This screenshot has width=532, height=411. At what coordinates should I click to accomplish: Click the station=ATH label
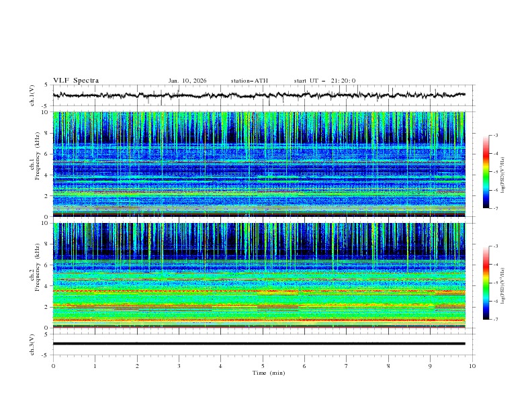click(249, 81)
